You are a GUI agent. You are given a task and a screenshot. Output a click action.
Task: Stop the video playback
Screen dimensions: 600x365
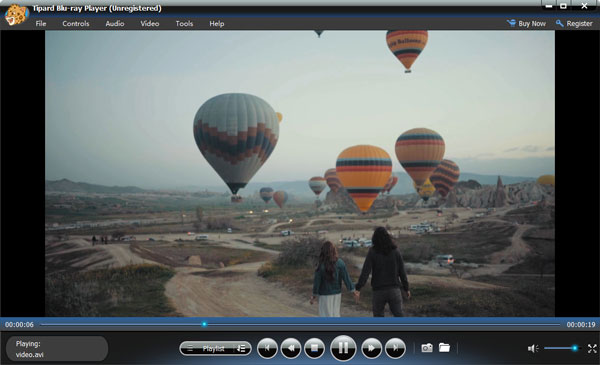(315, 348)
